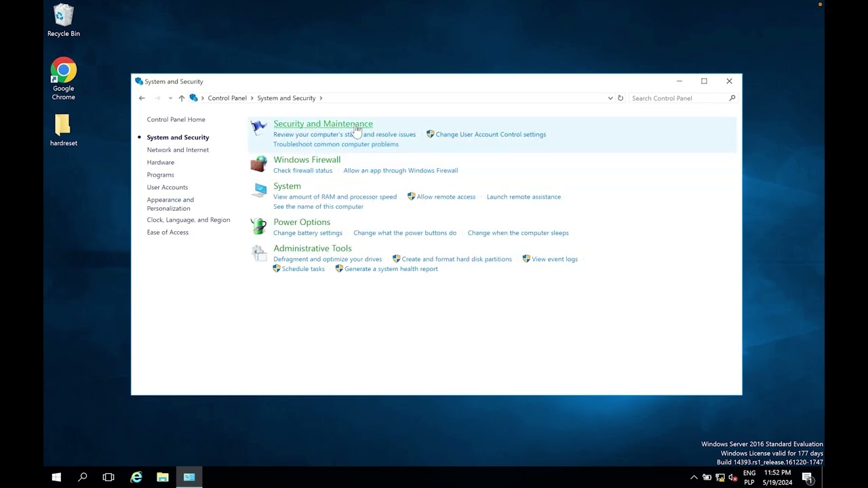This screenshot has width=868, height=488.
Task: Select Hardware category in sidebar
Action: (x=161, y=162)
